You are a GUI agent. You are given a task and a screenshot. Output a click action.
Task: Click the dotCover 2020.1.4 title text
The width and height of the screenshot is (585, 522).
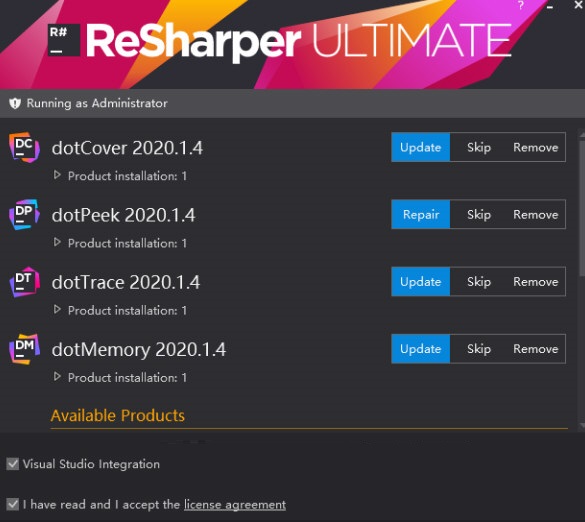(127, 148)
